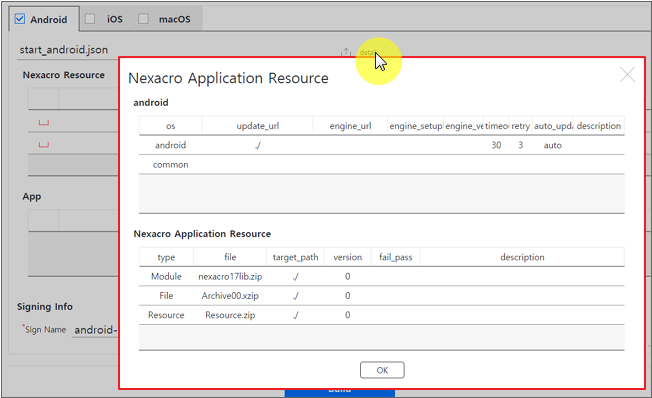
Task: Switch to the Android tab
Action: tap(44, 19)
